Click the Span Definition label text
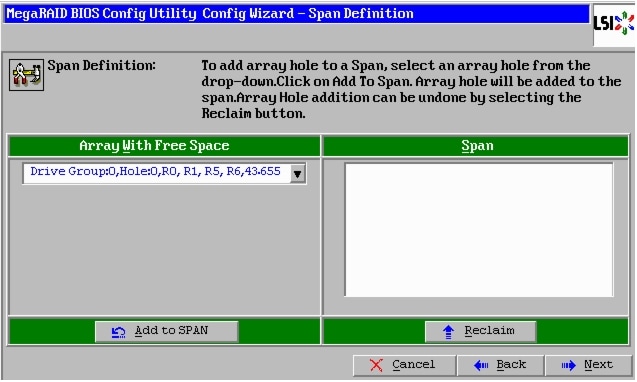The width and height of the screenshot is (637, 382). pyautogui.click(x=102, y=65)
